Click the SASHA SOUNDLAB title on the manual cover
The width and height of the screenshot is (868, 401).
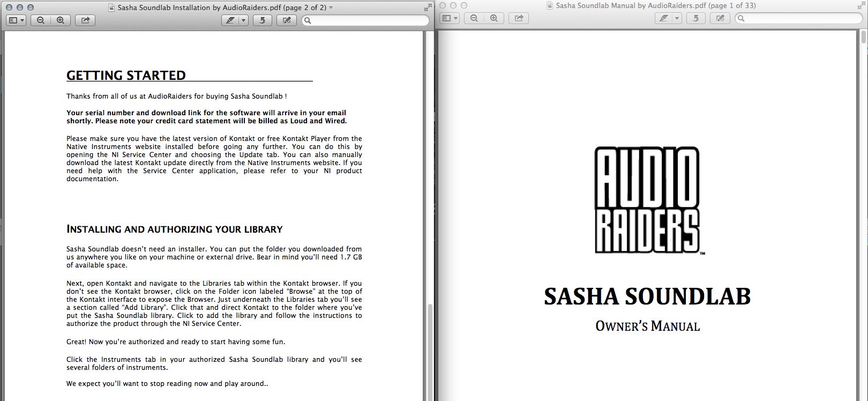coord(647,296)
